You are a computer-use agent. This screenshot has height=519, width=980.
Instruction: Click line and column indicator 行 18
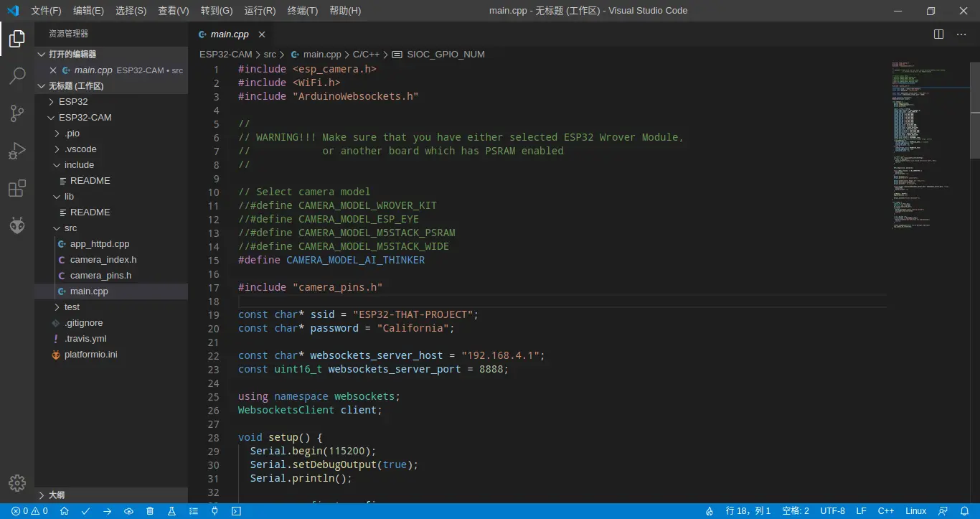pyautogui.click(x=748, y=511)
